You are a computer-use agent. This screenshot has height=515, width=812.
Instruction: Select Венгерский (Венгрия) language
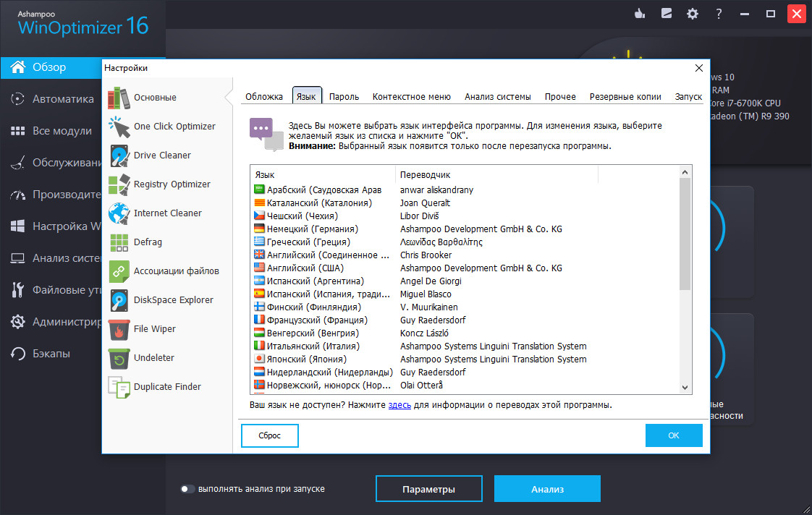click(465, 333)
